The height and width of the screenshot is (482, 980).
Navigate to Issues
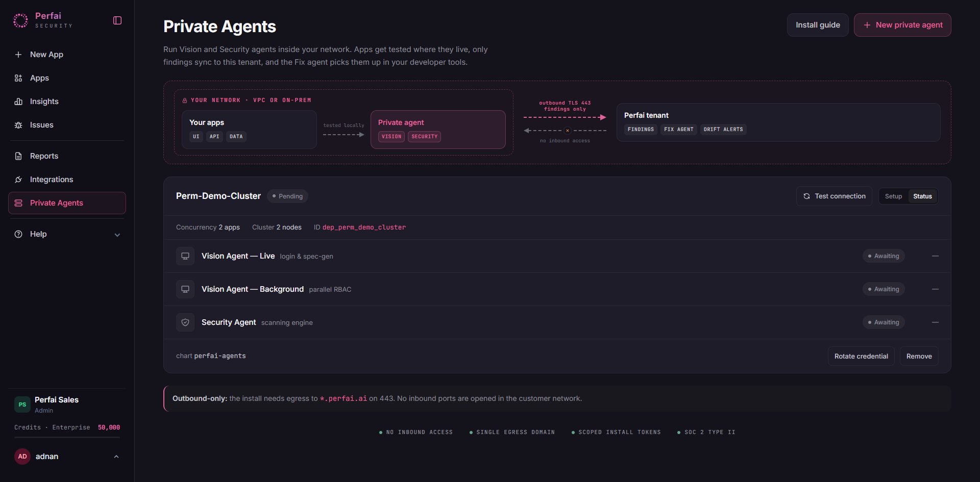[67, 125]
